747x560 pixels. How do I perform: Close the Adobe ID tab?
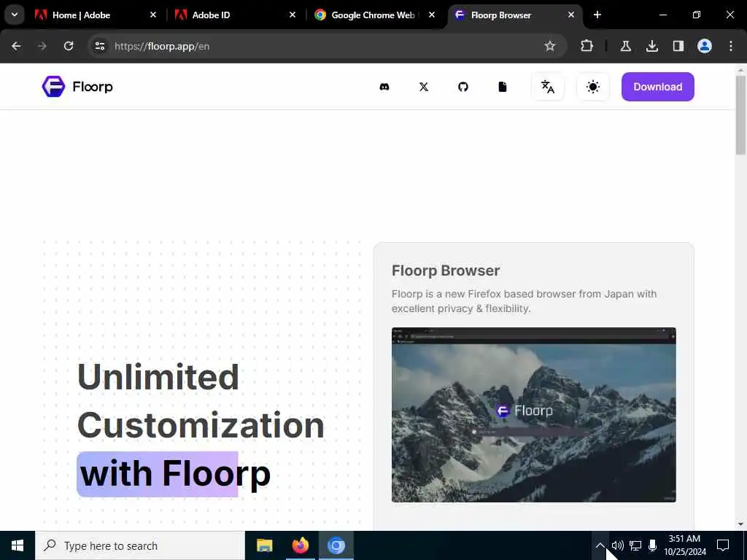pos(293,15)
